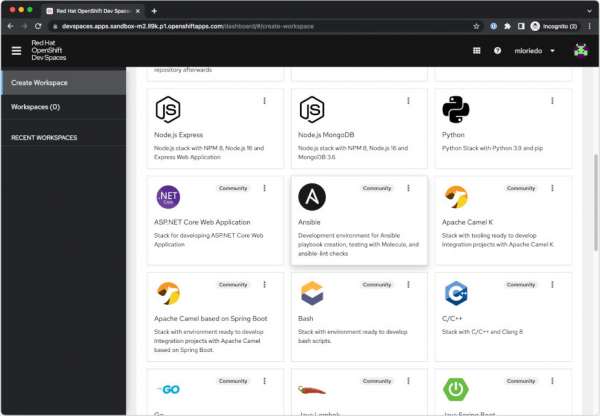Viewport: 600px width, 416px height.
Task: Open kebab menu on Node.js MongoDB card
Action: point(408,101)
